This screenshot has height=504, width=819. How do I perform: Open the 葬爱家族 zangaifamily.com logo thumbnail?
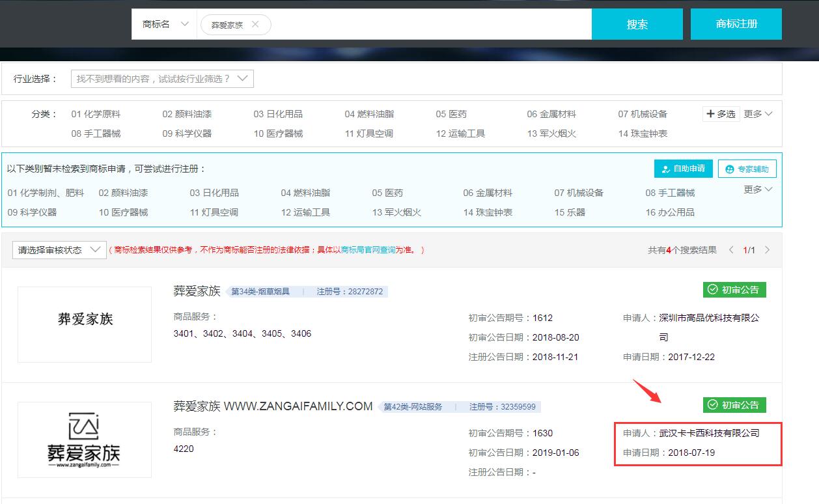85,440
